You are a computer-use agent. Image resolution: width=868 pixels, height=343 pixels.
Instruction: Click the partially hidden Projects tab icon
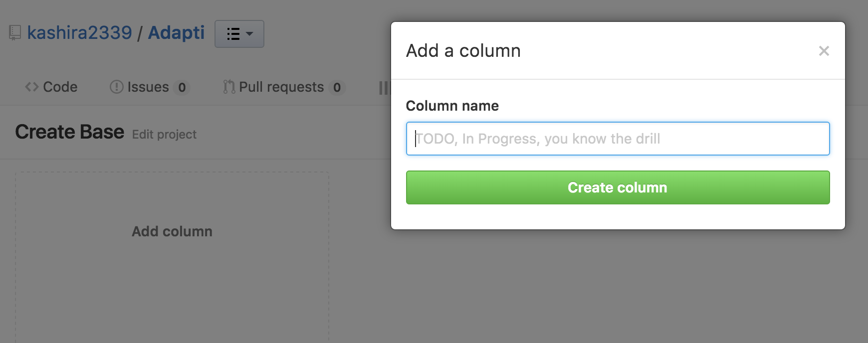(384, 88)
